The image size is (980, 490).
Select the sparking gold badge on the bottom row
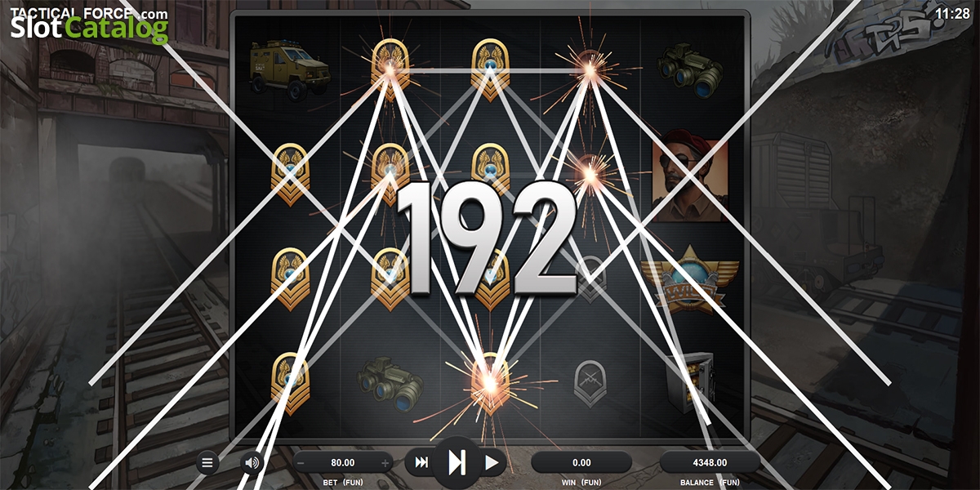(490, 382)
